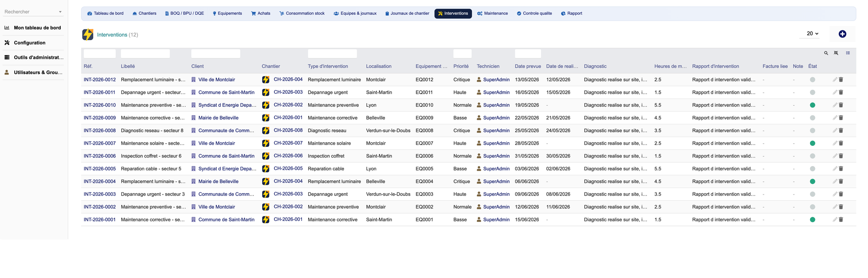Click the Client filter input field

pyautogui.click(x=215, y=54)
